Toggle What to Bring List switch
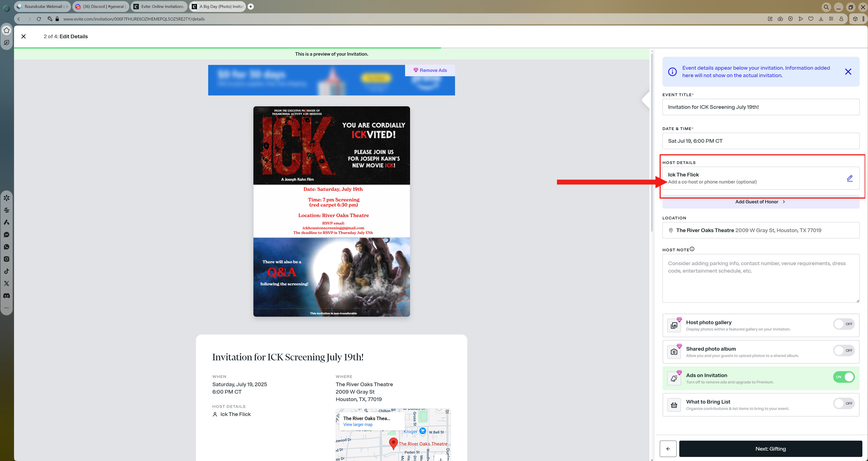This screenshot has height=461, width=868. (x=844, y=403)
